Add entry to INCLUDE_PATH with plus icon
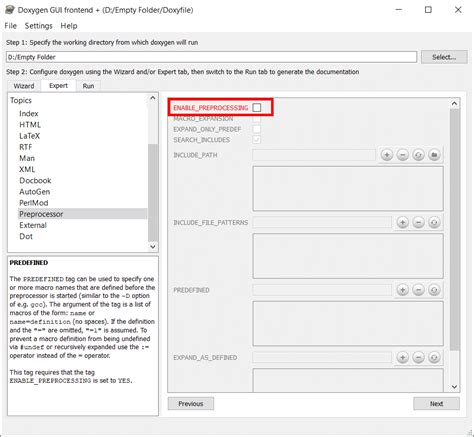 (387, 155)
